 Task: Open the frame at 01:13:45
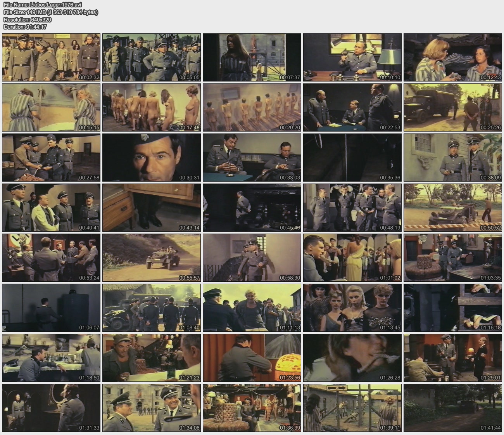click(x=352, y=308)
